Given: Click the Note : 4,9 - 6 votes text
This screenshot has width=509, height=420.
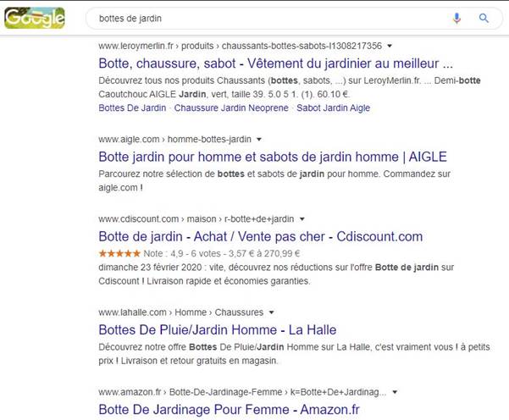Looking at the screenshot, I should pos(182,253).
